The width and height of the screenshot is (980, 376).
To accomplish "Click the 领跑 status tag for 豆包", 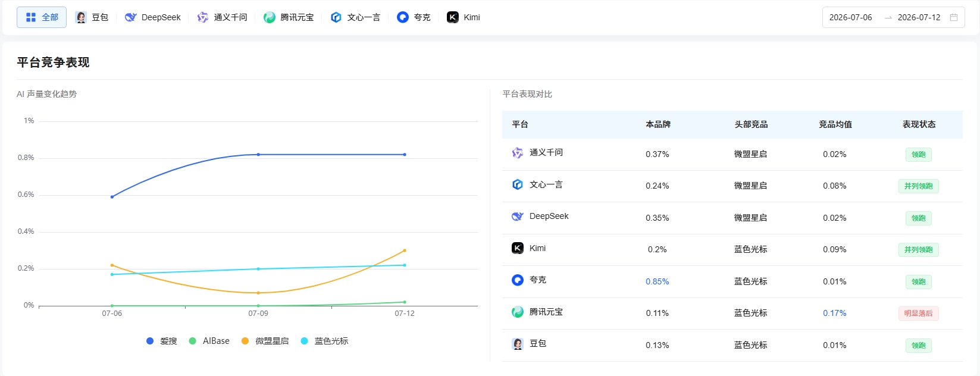I will (x=918, y=346).
